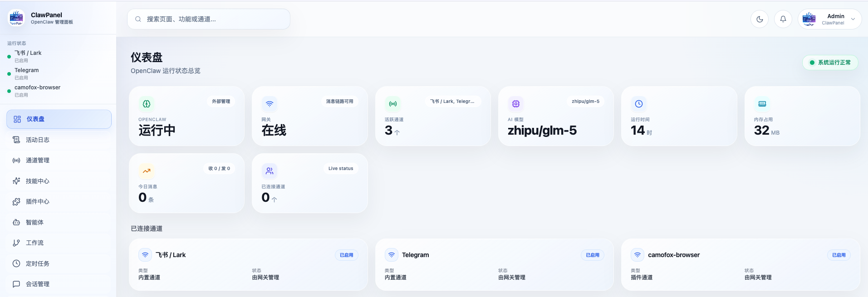Click the 已启用 badge on Telegram card
Screen dimensions: 868x297
click(592, 255)
